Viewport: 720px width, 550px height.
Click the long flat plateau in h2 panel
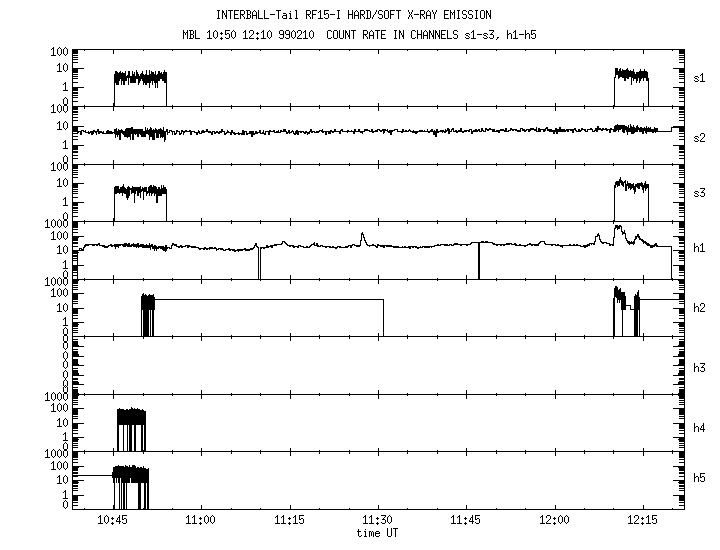(x=270, y=300)
